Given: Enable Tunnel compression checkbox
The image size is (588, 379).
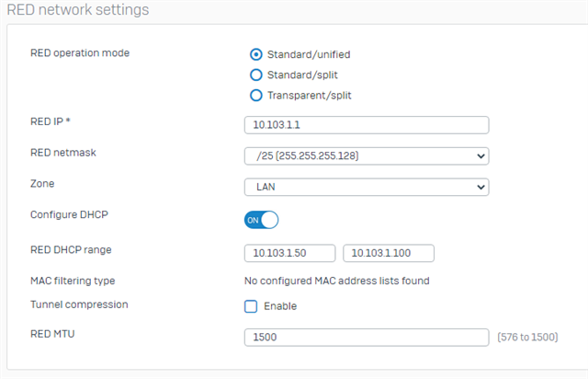Looking at the screenshot, I should [251, 306].
